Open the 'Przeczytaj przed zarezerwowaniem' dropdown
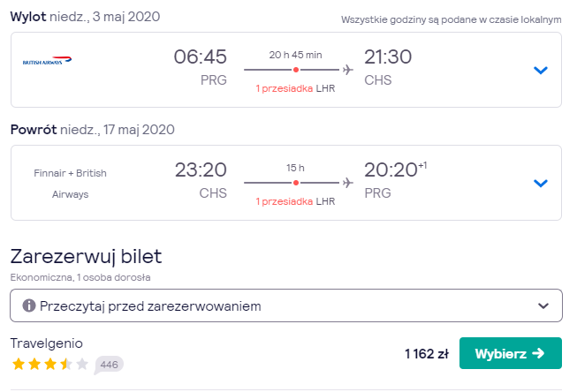 (x=286, y=305)
